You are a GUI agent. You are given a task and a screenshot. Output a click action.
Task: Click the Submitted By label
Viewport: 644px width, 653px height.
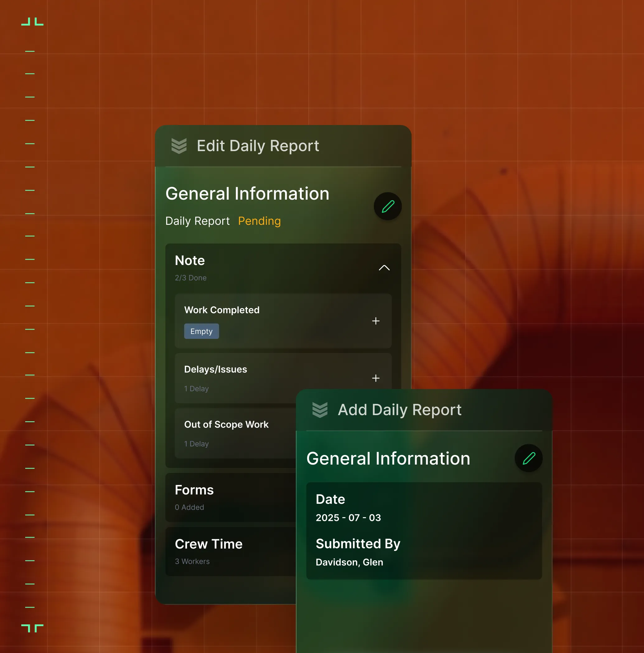[358, 544]
